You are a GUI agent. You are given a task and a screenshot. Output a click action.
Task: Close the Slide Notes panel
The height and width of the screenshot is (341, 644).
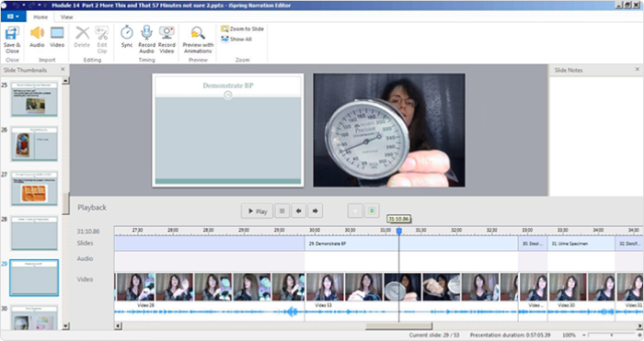[638, 69]
